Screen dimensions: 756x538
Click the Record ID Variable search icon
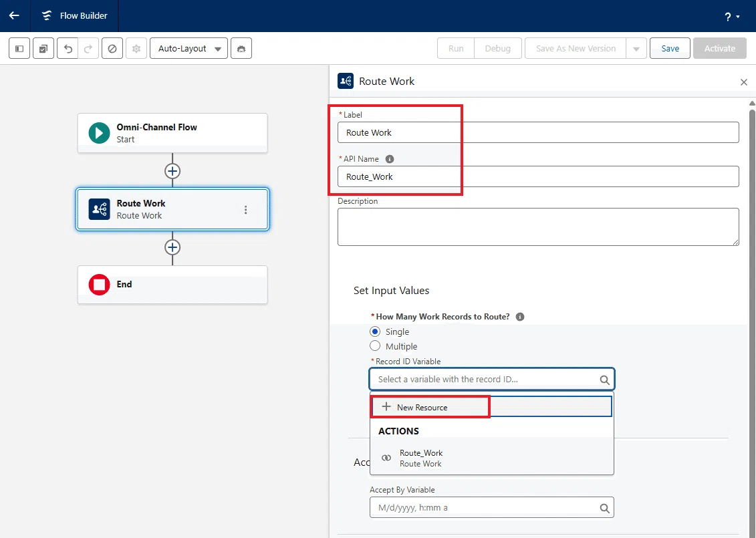[604, 380]
